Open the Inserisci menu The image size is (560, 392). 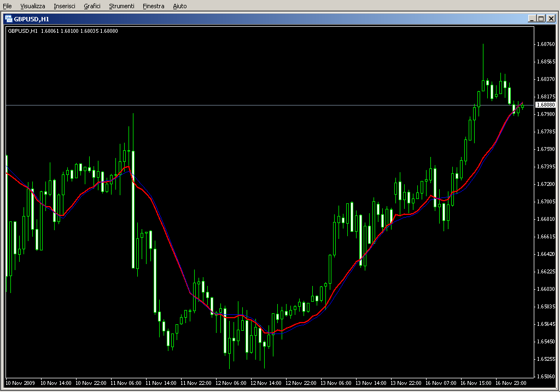click(65, 6)
